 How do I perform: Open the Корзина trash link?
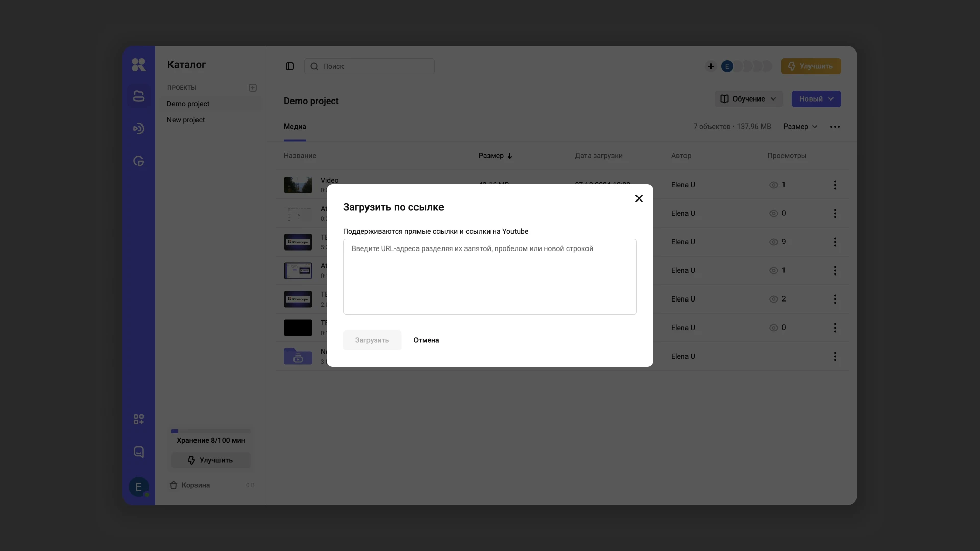[x=195, y=485]
